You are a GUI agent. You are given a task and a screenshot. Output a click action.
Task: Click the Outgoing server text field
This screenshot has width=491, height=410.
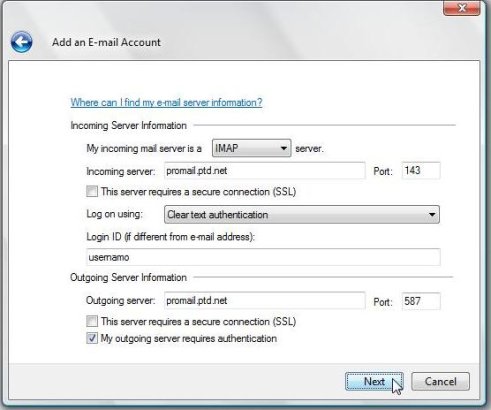265,301
